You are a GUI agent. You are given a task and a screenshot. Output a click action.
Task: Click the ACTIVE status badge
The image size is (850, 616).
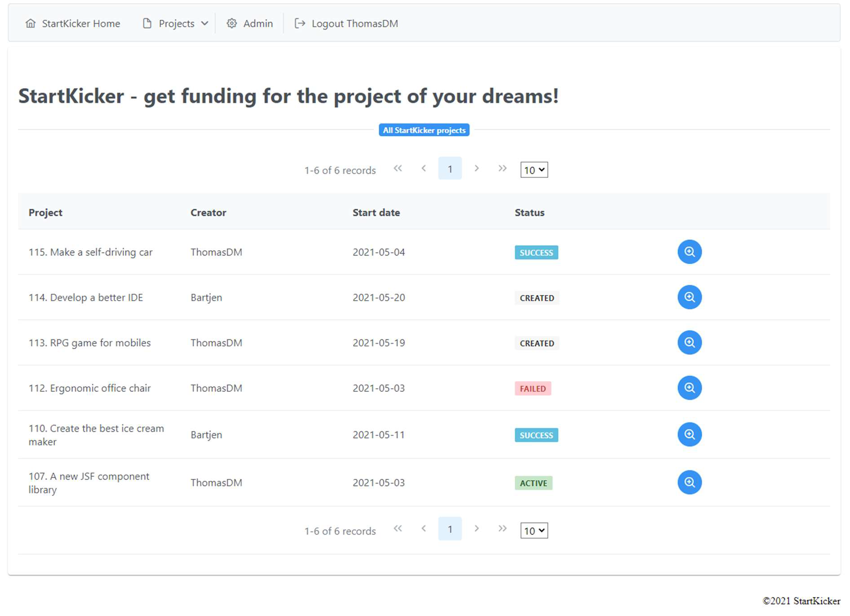533,483
